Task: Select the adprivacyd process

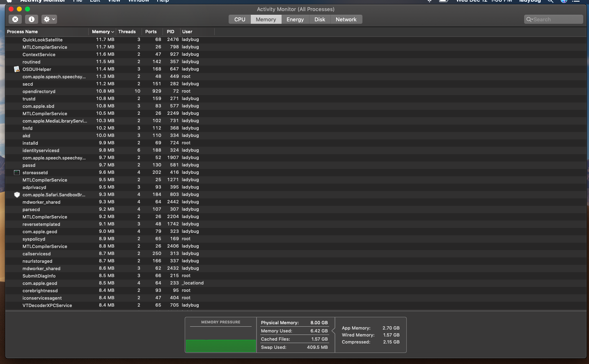Action: (x=296, y=187)
